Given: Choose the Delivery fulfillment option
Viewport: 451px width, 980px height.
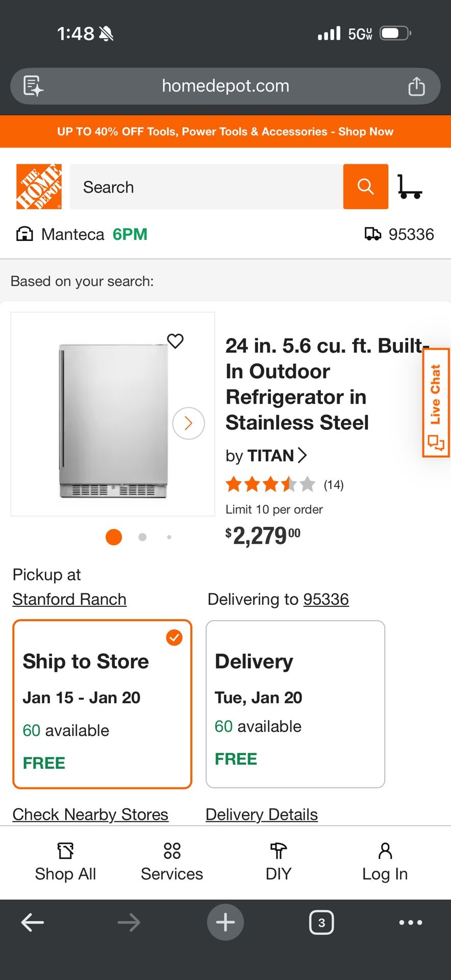Looking at the screenshot, I should click(295, 704).
